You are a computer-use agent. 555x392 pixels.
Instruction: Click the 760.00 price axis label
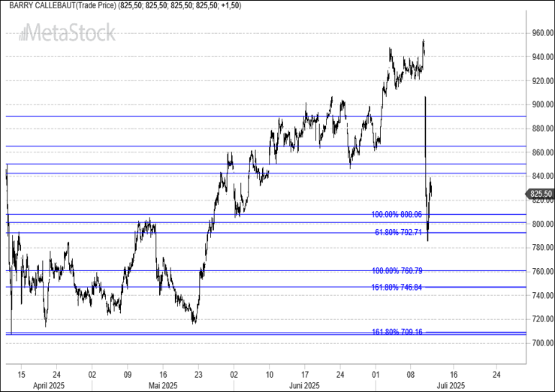coord(543,271)
